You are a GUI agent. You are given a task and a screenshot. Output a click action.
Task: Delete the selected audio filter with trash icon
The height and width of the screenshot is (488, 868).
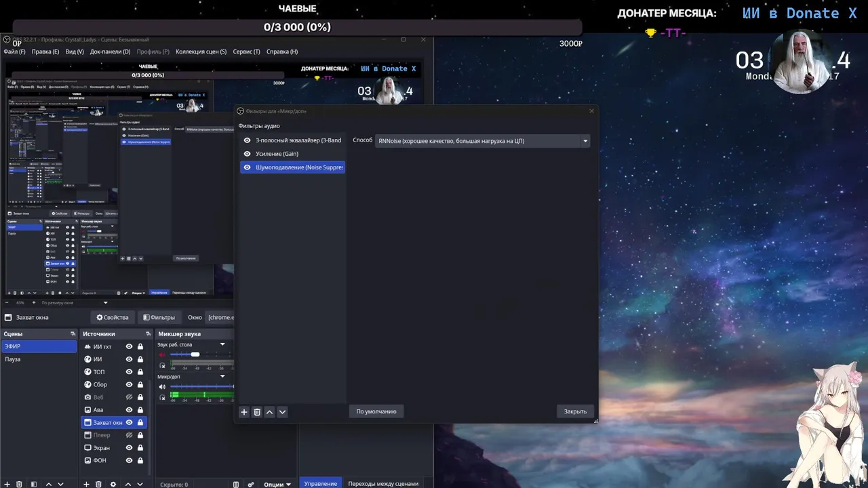point(257,412)
